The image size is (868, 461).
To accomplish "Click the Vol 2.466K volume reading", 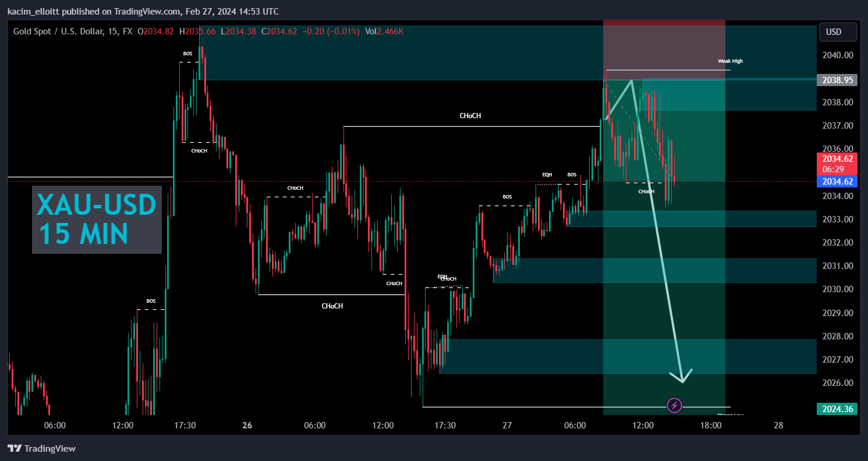I will tap(384, 31).
